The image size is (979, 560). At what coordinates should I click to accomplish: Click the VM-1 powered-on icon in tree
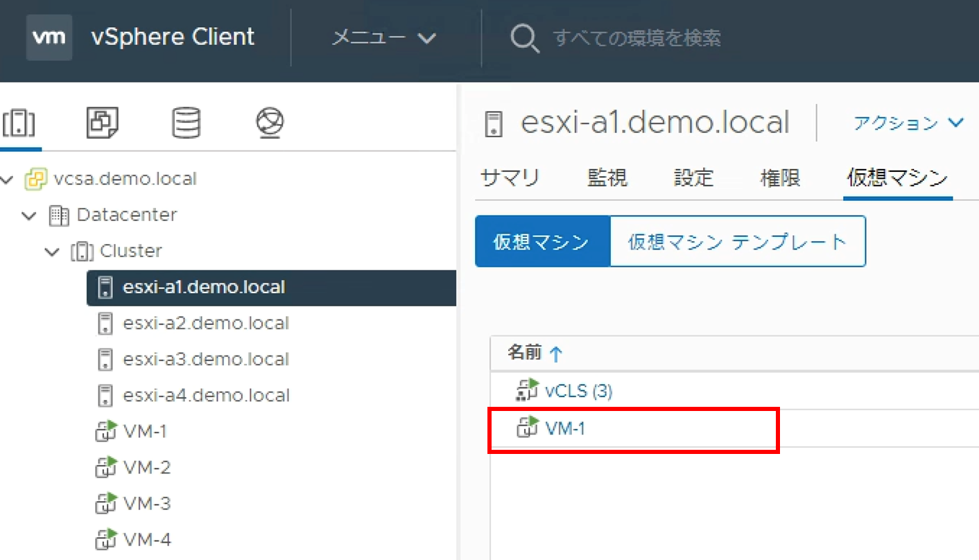[x=105, y=431]
